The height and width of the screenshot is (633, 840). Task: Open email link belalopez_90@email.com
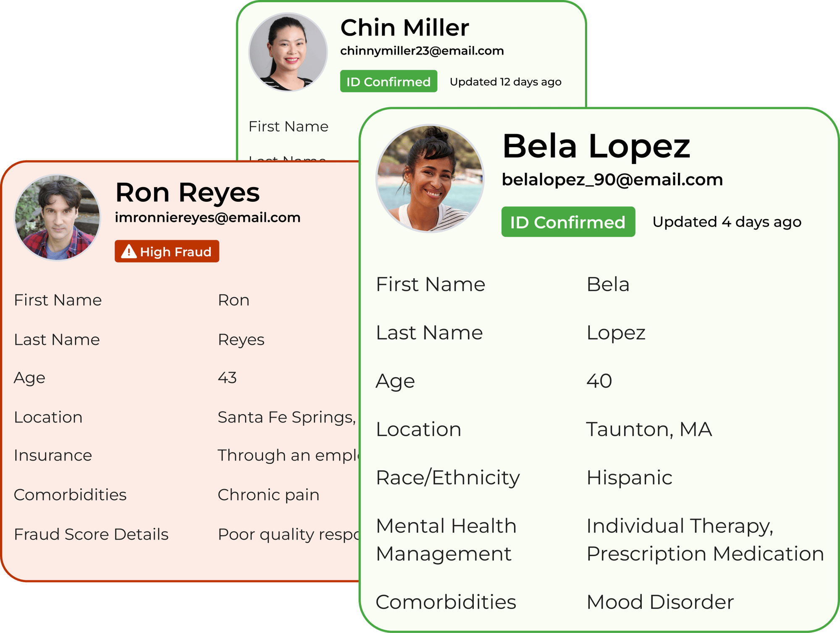pyautogui.click(x=612, y=179)
